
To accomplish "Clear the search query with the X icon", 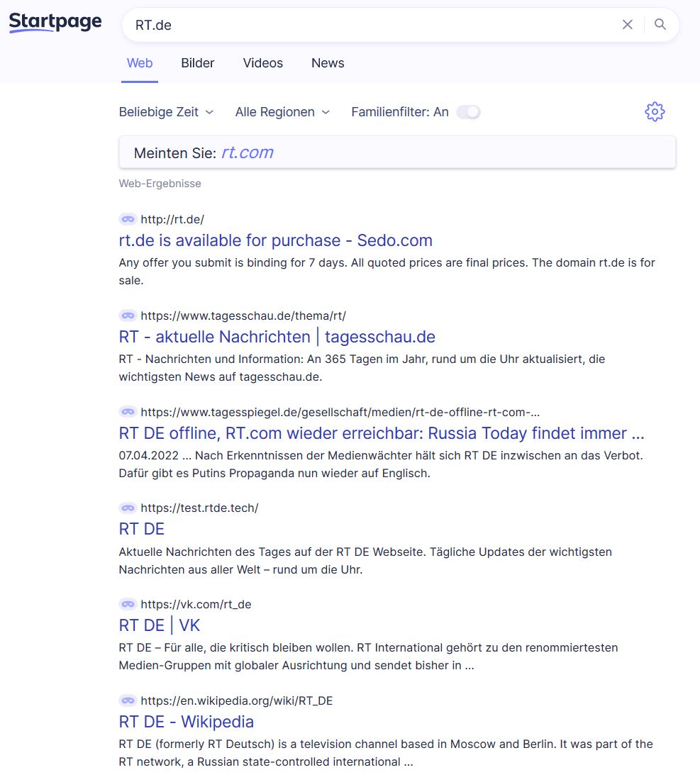I will (x=627, y=24).
